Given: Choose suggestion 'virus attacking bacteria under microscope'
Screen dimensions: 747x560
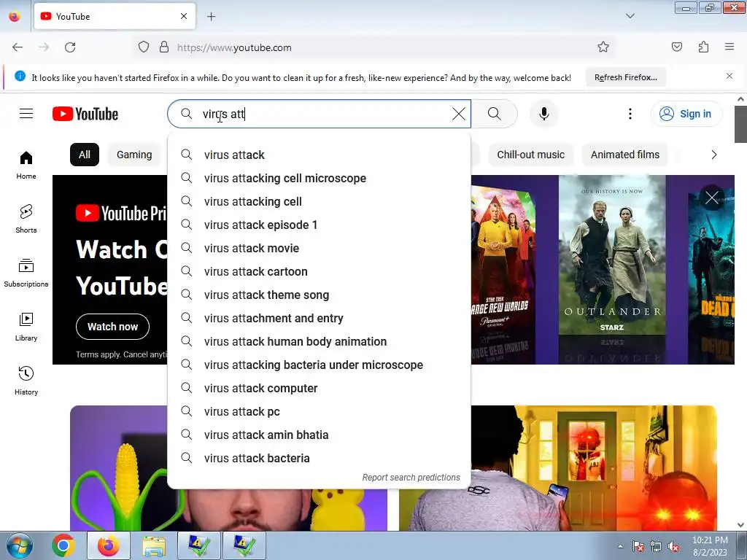Looking at the screenshot, I should tap(320, 365).
